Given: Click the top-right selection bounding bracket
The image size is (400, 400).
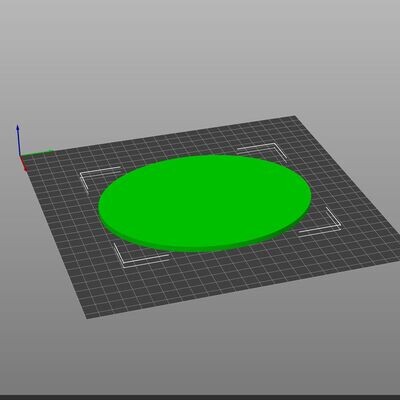Looking at the screenshot, I should (x=262, y=150).
